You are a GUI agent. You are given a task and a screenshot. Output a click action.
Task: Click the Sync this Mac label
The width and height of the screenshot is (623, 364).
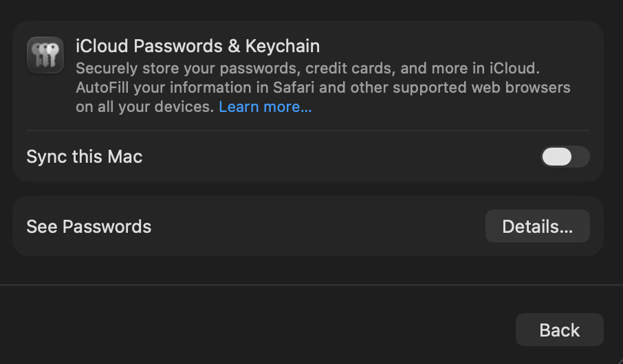[x=84, y=157]
